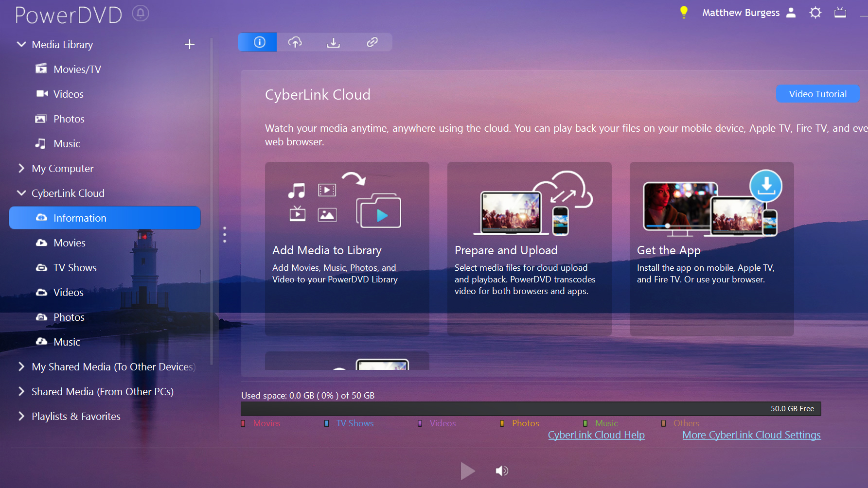Viewport: 868px width, 488px height.
Task: Expand the My Computer chevron
Action: coord(21,168)
